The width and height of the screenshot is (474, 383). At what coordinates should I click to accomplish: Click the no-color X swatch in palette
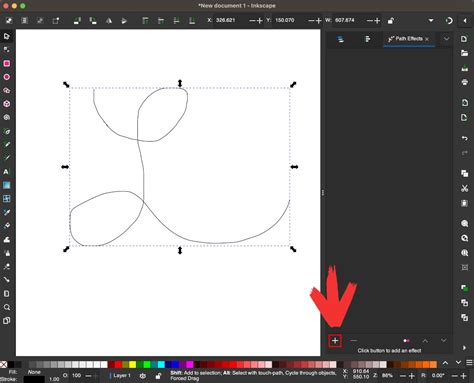3,364
